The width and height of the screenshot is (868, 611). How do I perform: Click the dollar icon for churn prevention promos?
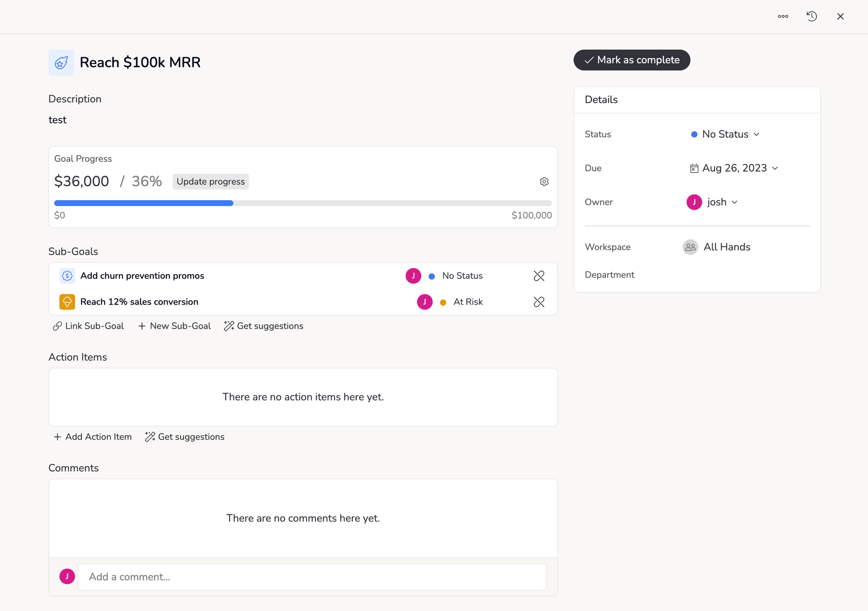(x=67, y=276)
